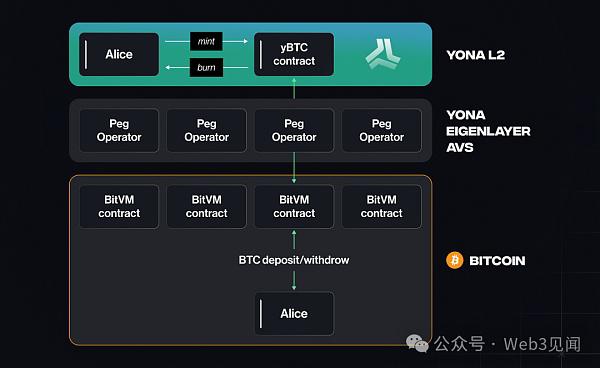Click the third Peg Operator box

point(294,130)
